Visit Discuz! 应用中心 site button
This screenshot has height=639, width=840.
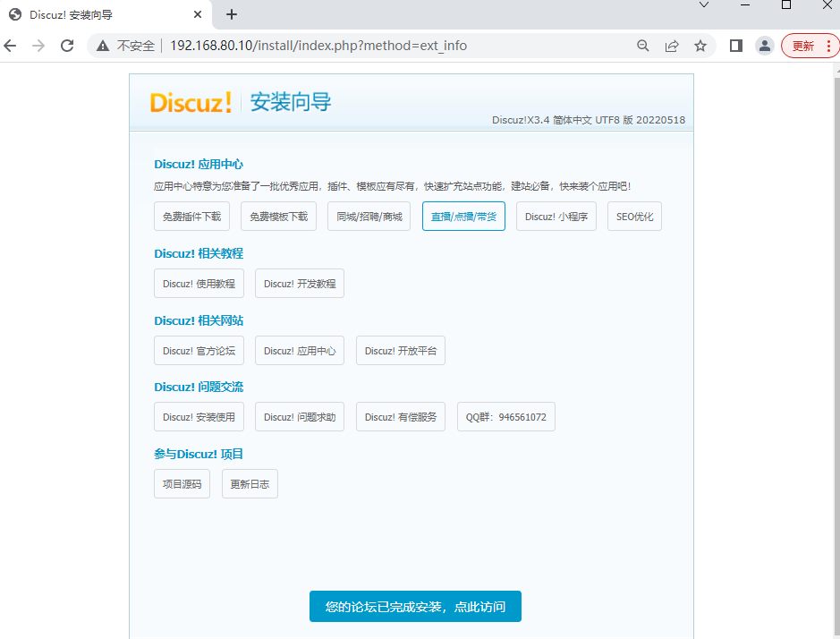[300, 351]
